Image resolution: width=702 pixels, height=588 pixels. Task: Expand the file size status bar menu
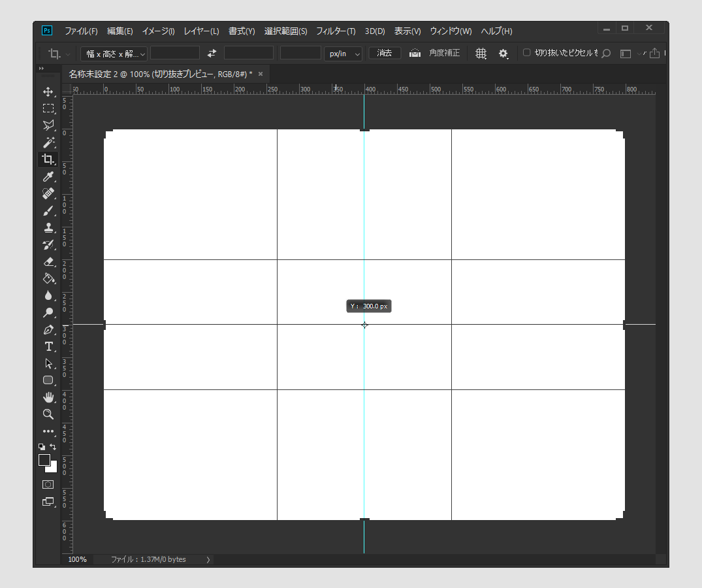click(x=208, y=559)
